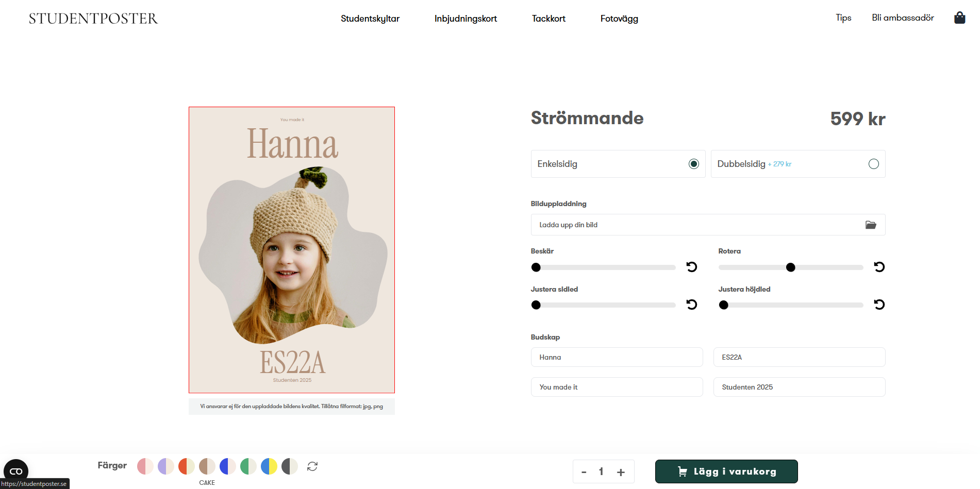Decrease quantity with the minus button
Screen dimensions: 980x489
point(584,472)
